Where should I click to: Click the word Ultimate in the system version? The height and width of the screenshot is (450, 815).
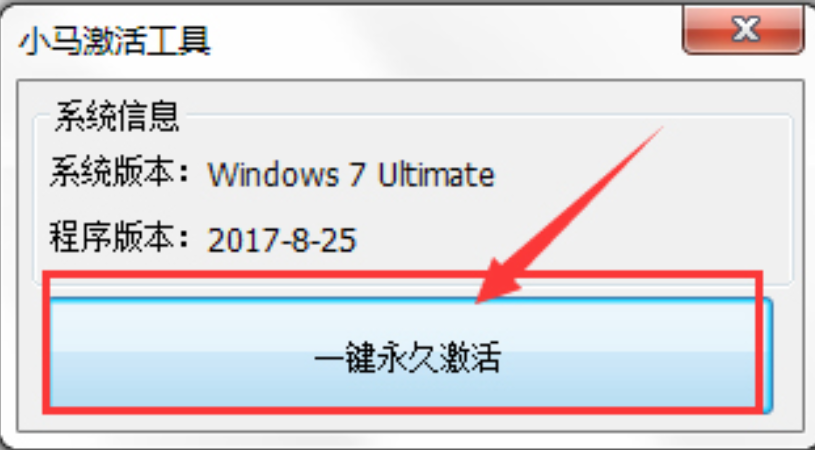click(x=436, y=174)
